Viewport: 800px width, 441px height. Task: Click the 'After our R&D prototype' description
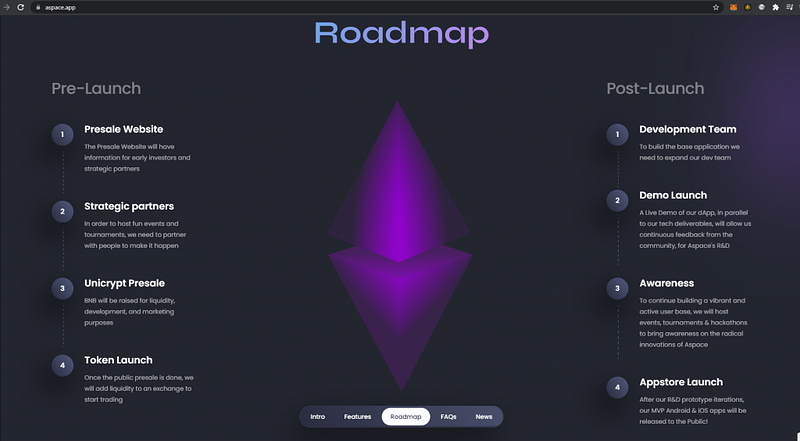(693, 410)
